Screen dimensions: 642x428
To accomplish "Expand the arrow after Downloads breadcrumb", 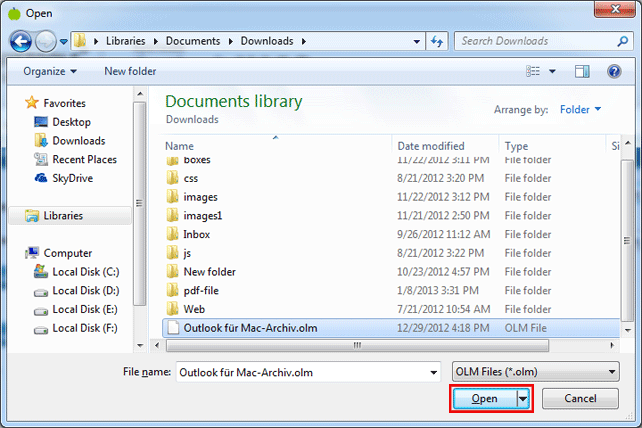I will pos(304,41).
